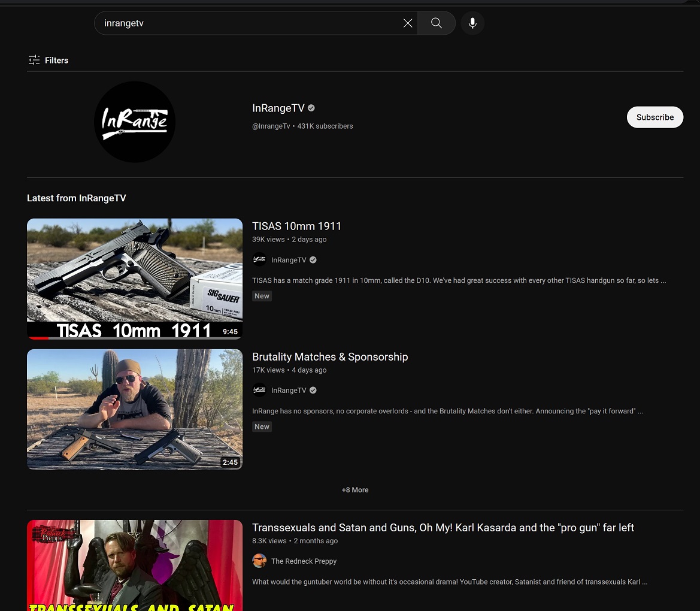
Task: Open InRangeTV channel name under Brutality Matches
Action: [289, 391]
